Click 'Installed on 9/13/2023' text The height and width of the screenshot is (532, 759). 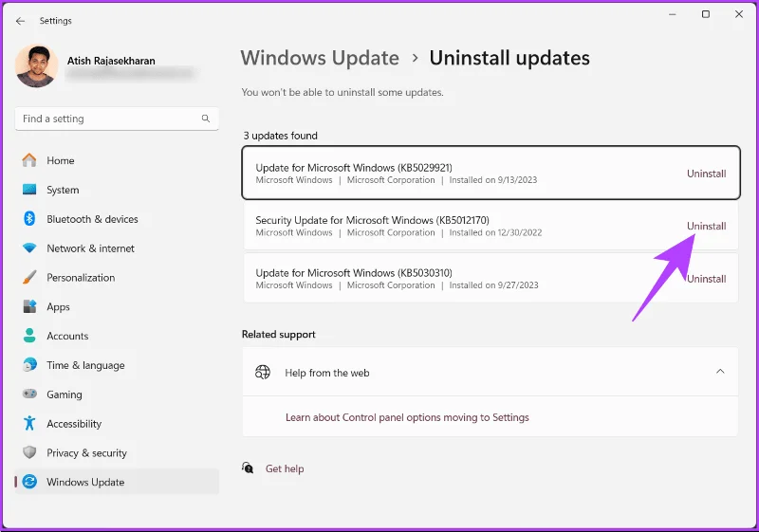point(492,180)
